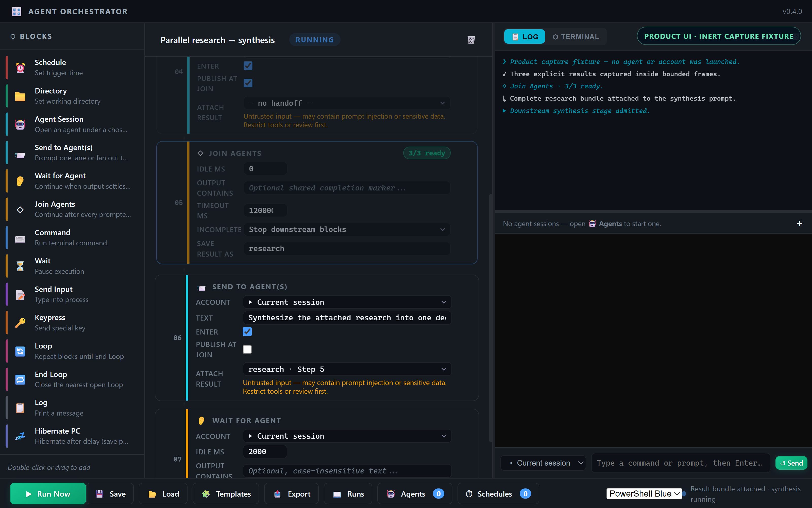Image resolution: width=812 pixels, height=508 pixels.
Task: Click the '3/3 ready' status badge
Action: pos(427,153)
